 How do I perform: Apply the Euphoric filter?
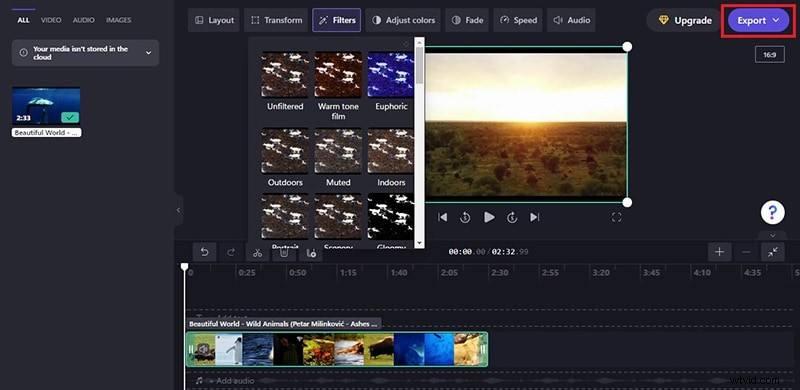tap(391, 75)
